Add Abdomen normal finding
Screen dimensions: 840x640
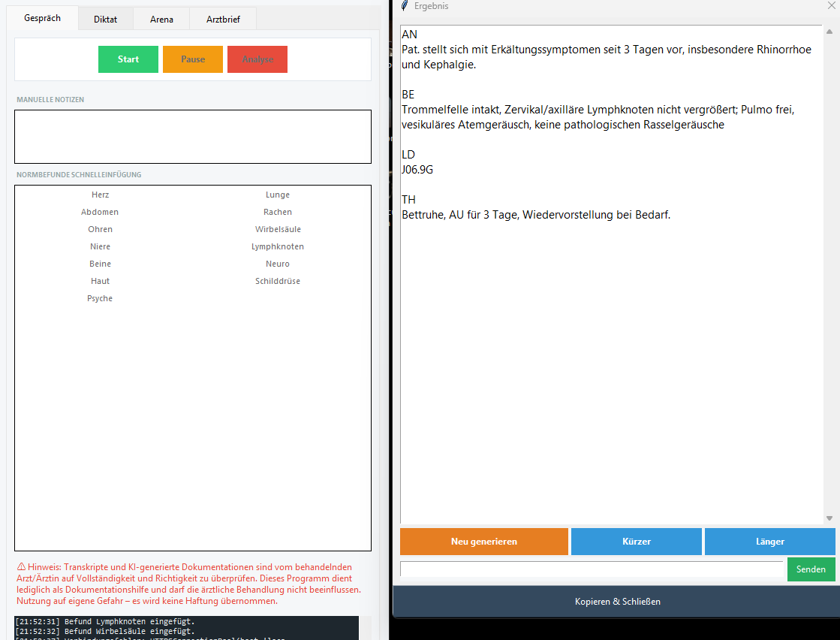coord(100,212)
